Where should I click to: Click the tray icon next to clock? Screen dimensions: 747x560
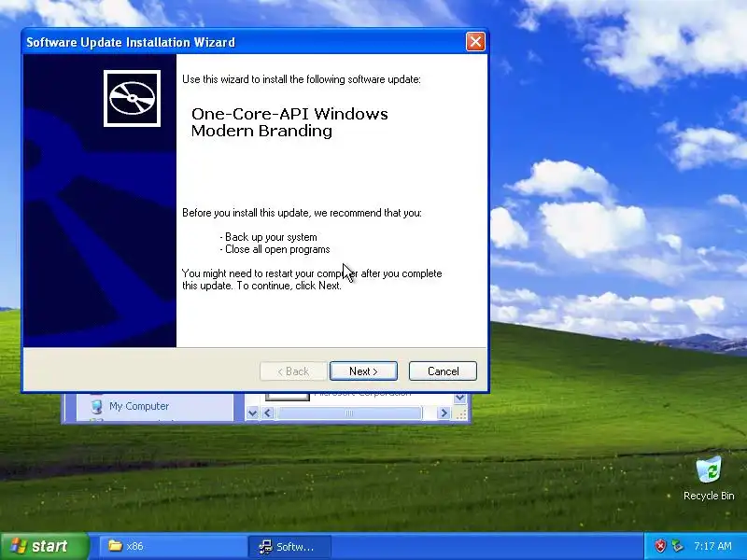click(677, 546)
